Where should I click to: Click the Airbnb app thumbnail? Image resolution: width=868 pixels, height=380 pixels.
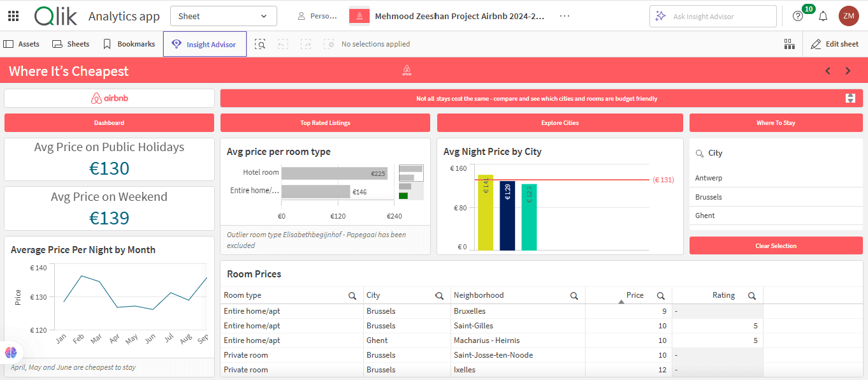(x=359, y=16)
